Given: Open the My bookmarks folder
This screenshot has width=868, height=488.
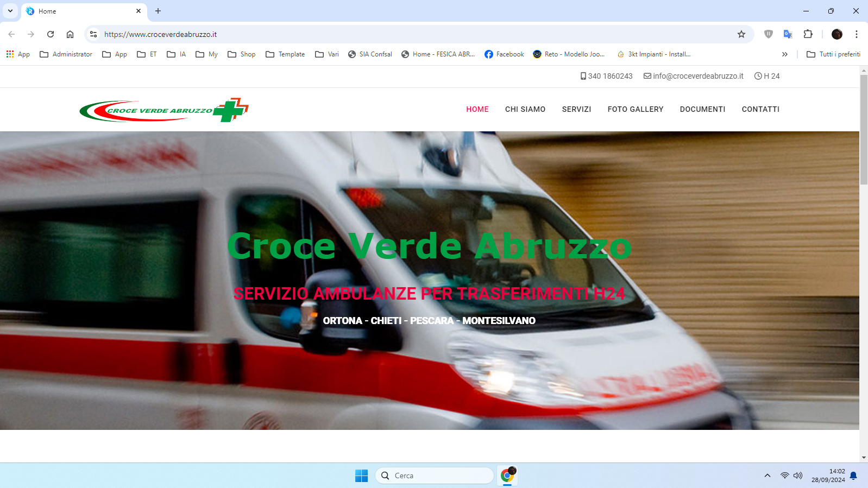Looking at the screenshot, I should pos(207,54).
